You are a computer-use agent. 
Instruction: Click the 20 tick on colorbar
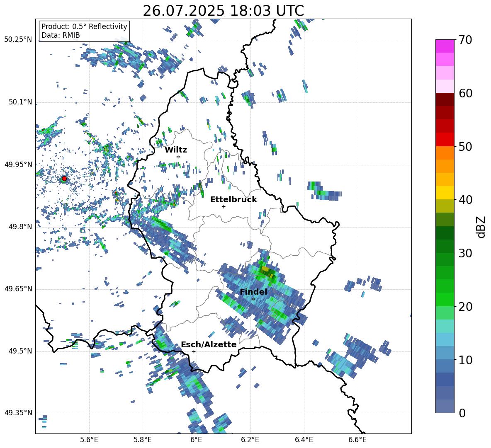[x=465, y=306]
